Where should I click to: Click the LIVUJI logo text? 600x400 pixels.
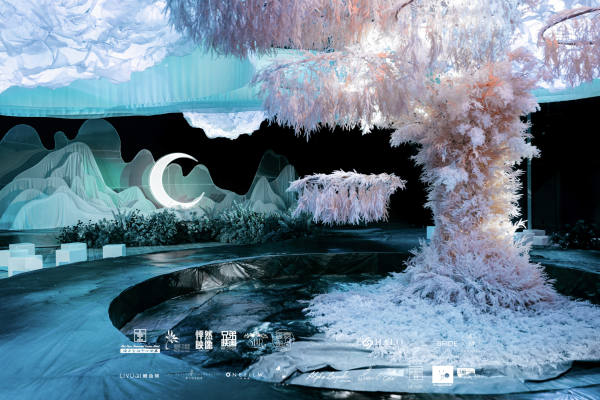point(139,376)
